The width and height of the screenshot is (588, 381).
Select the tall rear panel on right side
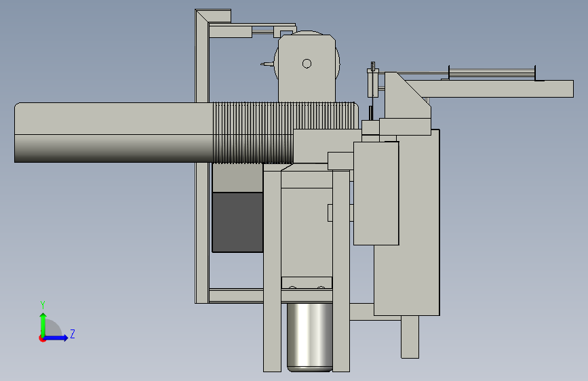419,224
